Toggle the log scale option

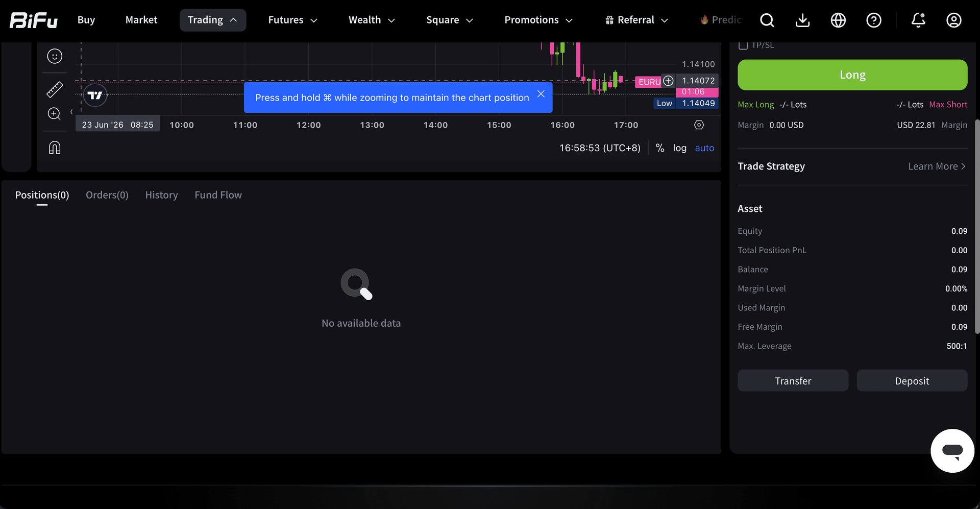coord(679,148)
